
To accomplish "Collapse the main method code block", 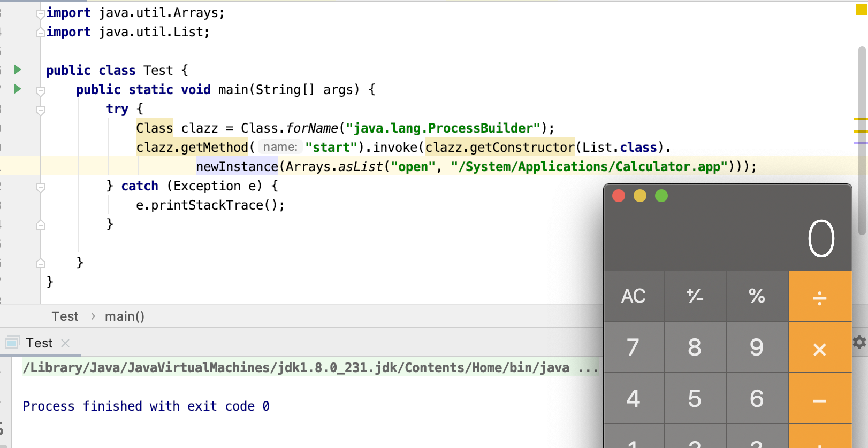I will [x=41, y=91].
